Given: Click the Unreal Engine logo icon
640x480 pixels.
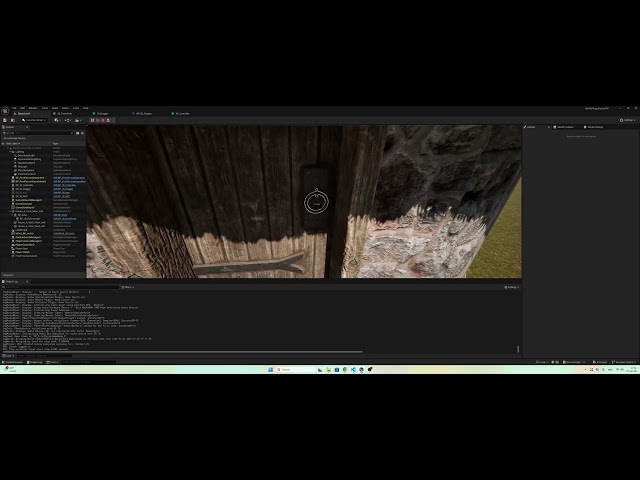Looking at the screenshot, I should pos(5,111).
